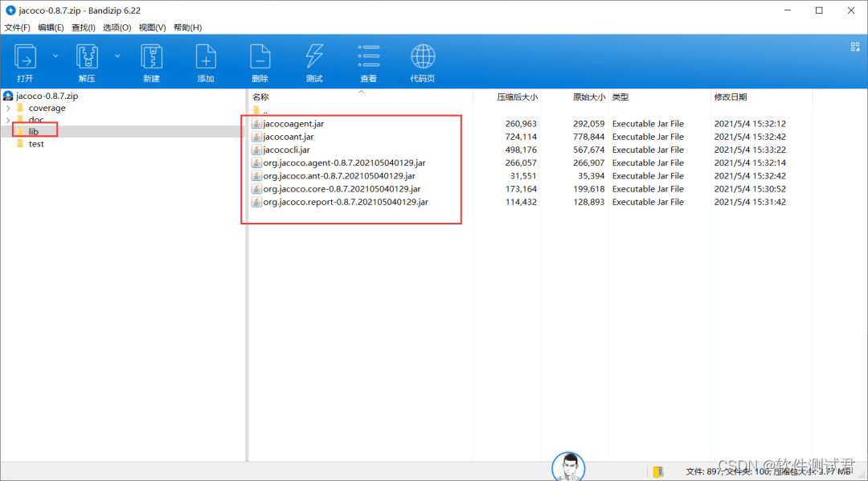This screenshot has height=481, width=868.
Task: Click the archive icon in status bar
Action: 658,471
